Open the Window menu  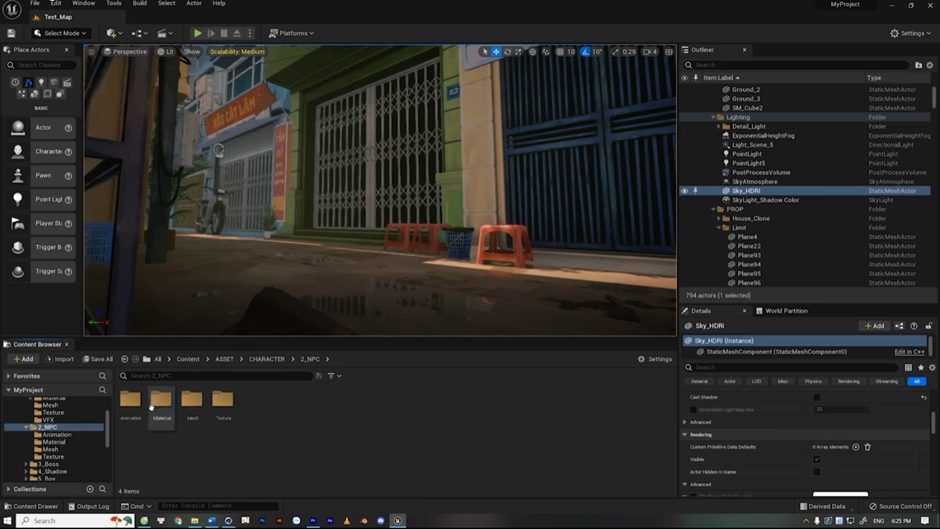point(83,4)
